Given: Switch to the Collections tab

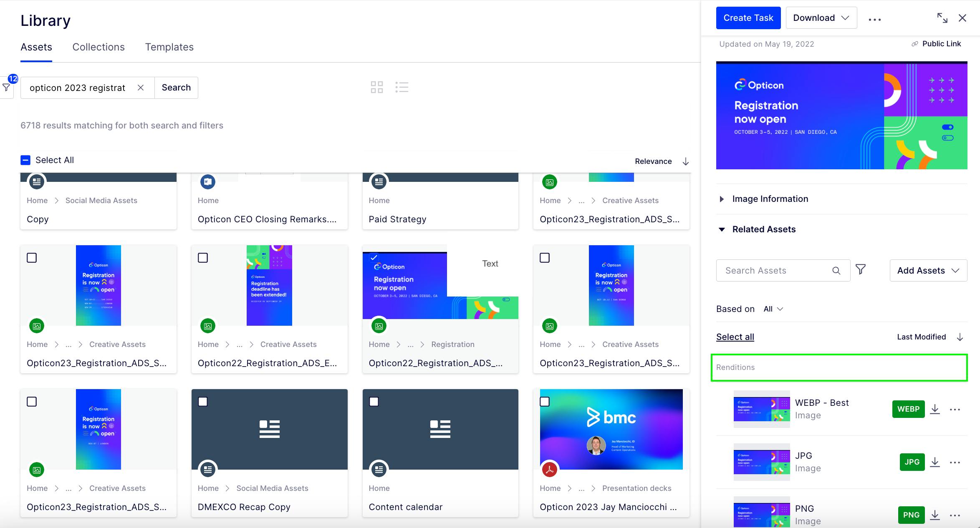Looking at the screenshot, I should pos(99,47).
